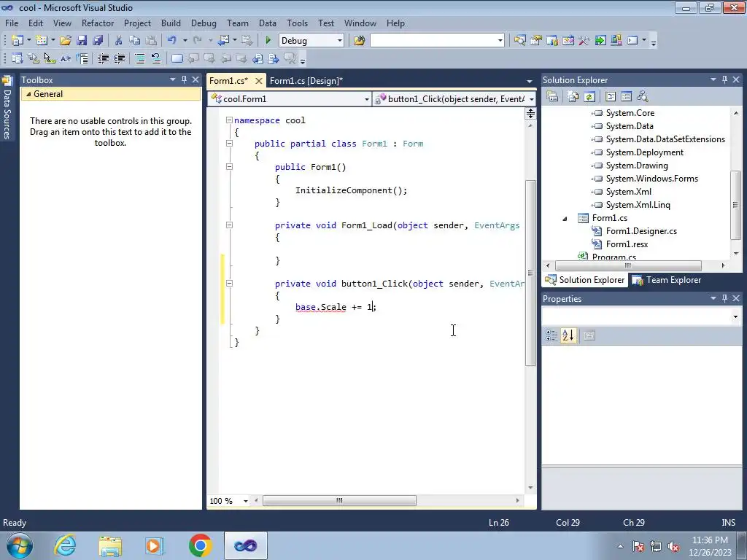
Task: Select the Solution Explorer bottom tab
Action: tap(585, 280)
